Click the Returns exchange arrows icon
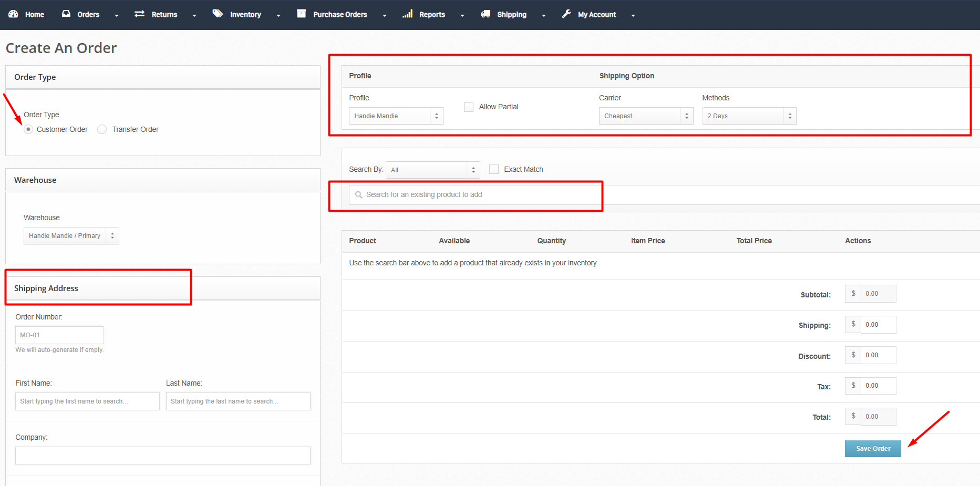 point(139,14)
